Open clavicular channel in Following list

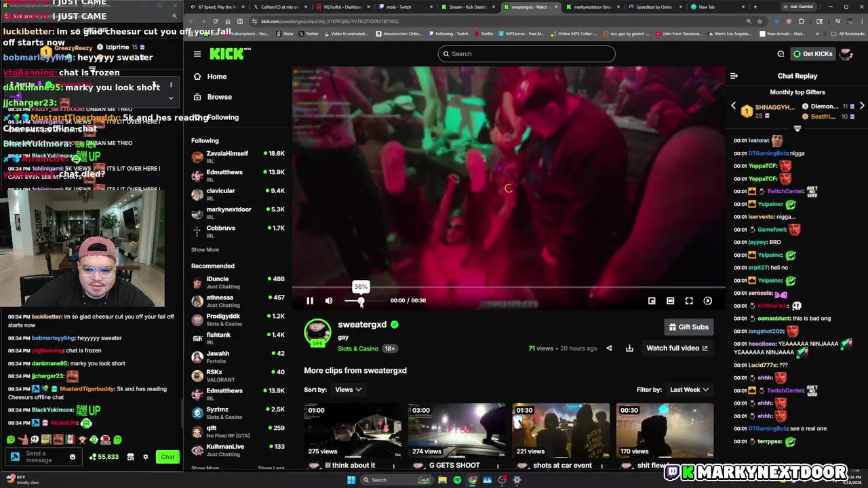pyautogui.click(x=238, y=194)
